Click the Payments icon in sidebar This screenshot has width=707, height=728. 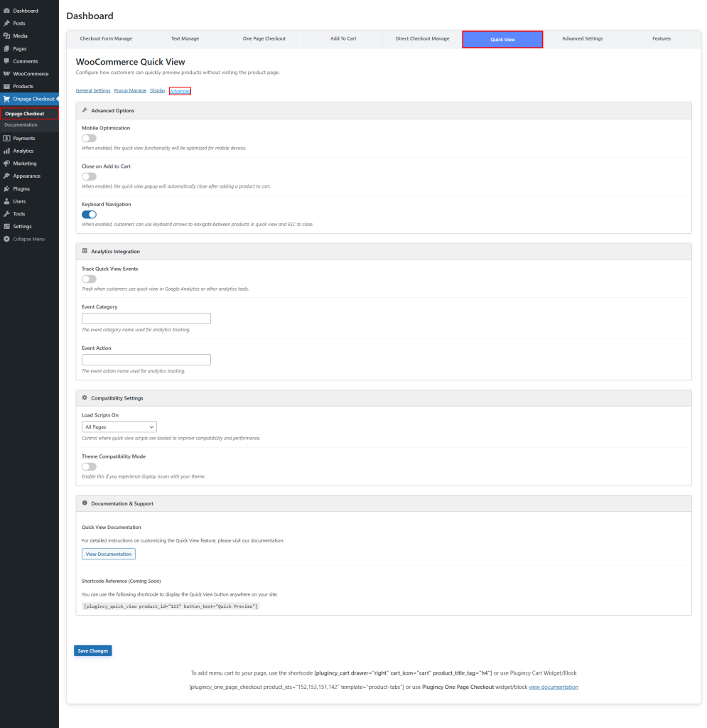point(6,139)
